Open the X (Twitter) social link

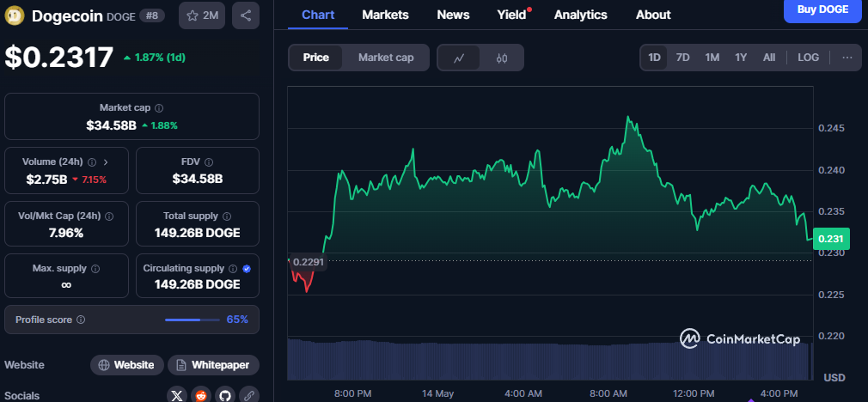176,395
